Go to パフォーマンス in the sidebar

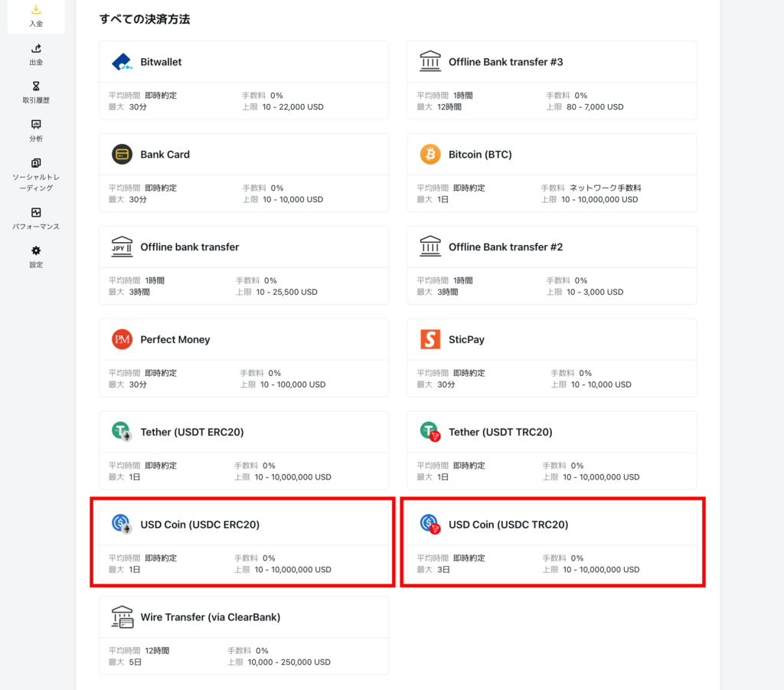pyautogui.click(x=36, y=220)
